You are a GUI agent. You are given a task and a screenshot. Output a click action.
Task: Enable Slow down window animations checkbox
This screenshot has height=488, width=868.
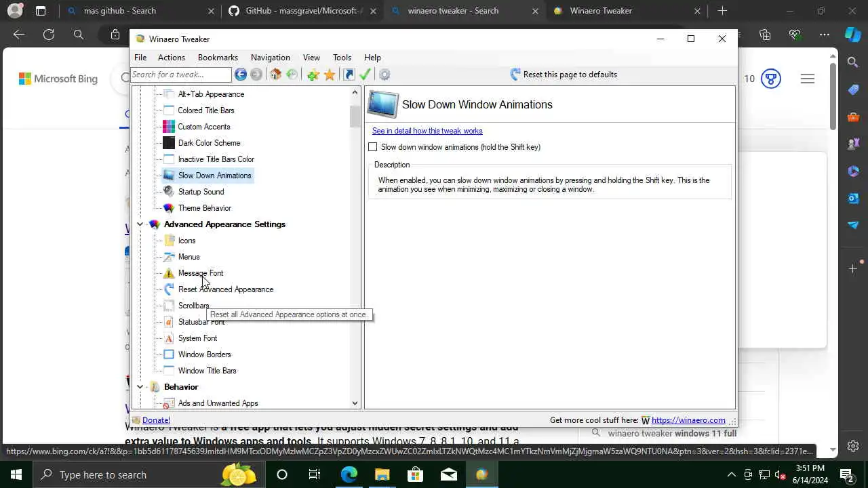(x=373, y=147)
